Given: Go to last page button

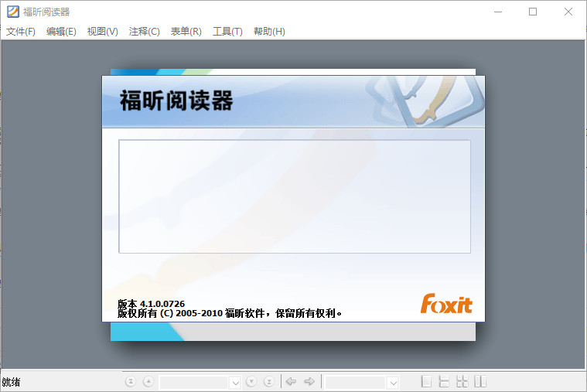Looking at the screenshot, I should click(x=269, y=381).
